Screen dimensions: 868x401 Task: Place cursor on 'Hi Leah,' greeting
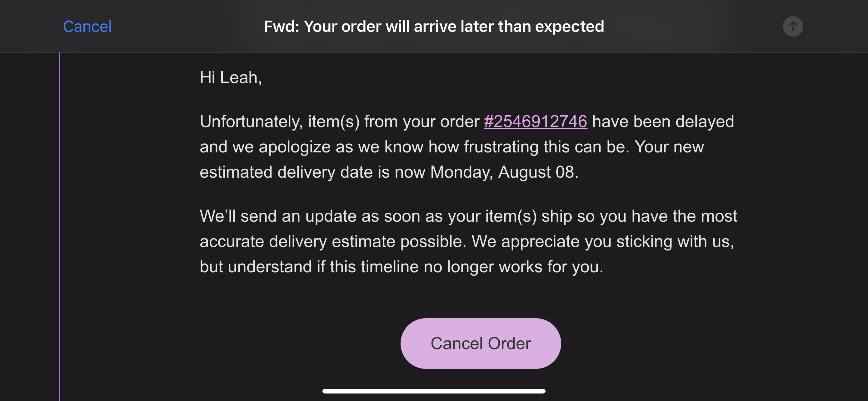pyautogui.click(x=231, y=77)
